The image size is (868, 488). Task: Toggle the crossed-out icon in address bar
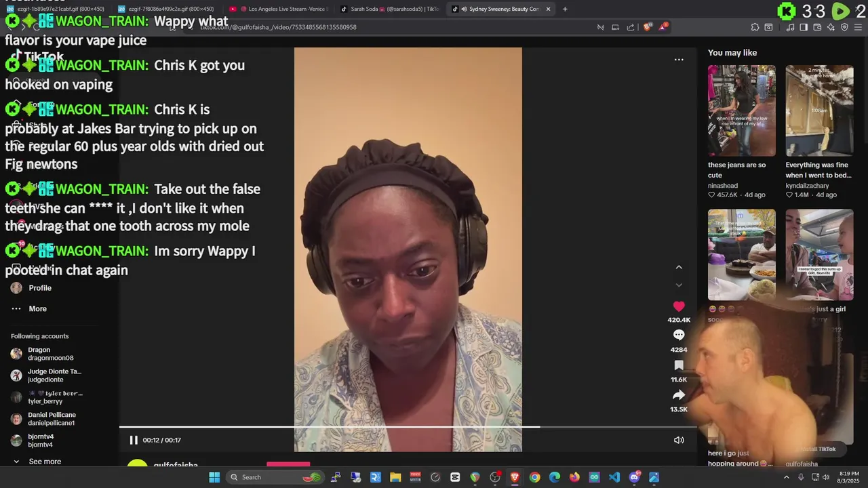[x=601, y=27]
